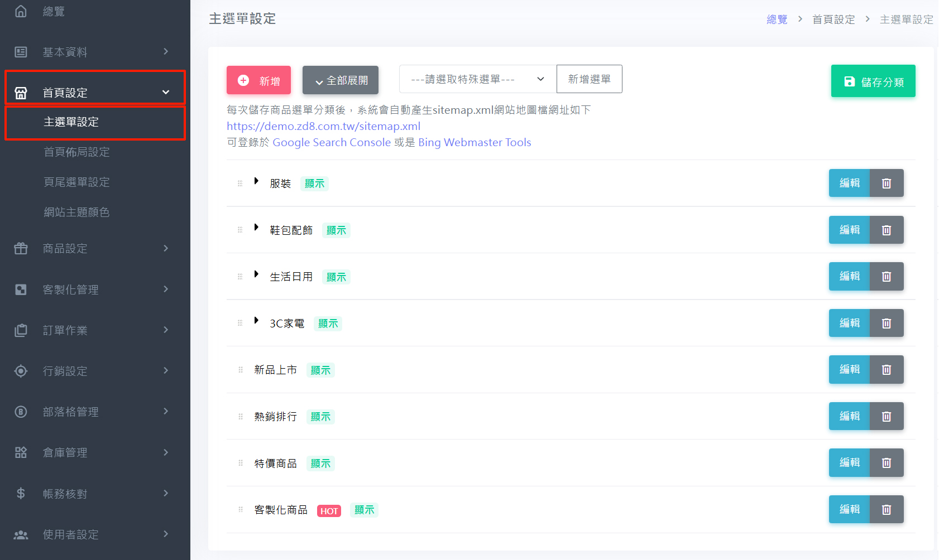
Task: Toggle 顯示 status for 服裝
Action: point(314,183)
